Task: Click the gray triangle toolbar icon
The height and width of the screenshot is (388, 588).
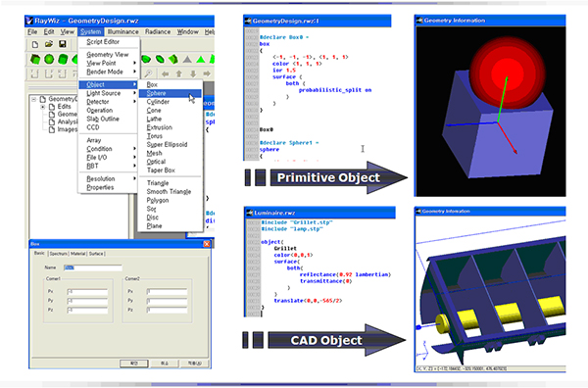Action: (187, 59)
